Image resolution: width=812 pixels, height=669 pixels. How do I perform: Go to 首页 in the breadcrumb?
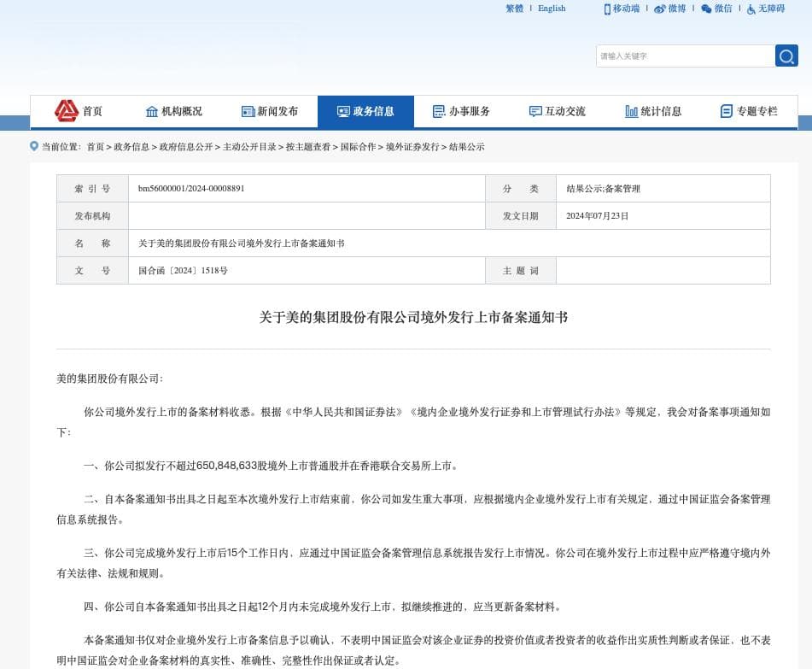(96, 147)
